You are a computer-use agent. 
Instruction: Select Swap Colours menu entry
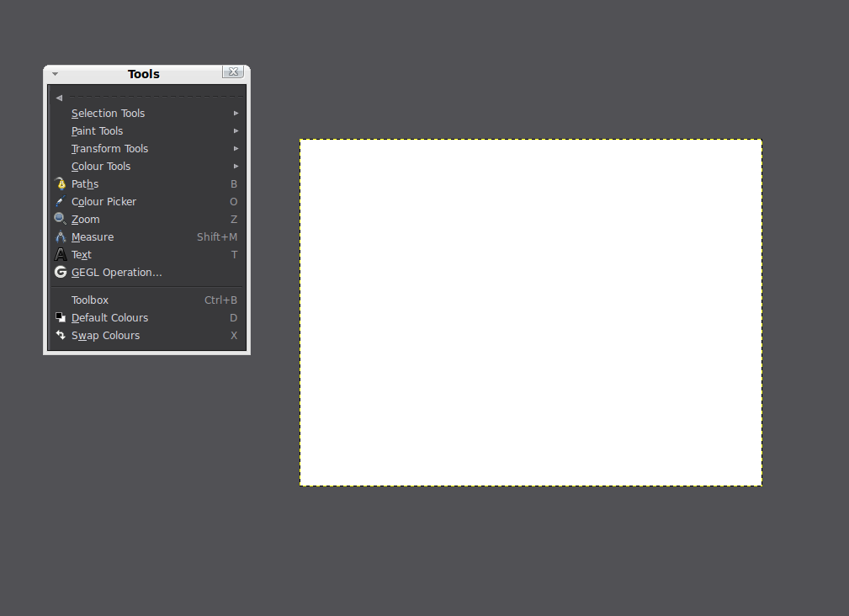tap(146, 336)
